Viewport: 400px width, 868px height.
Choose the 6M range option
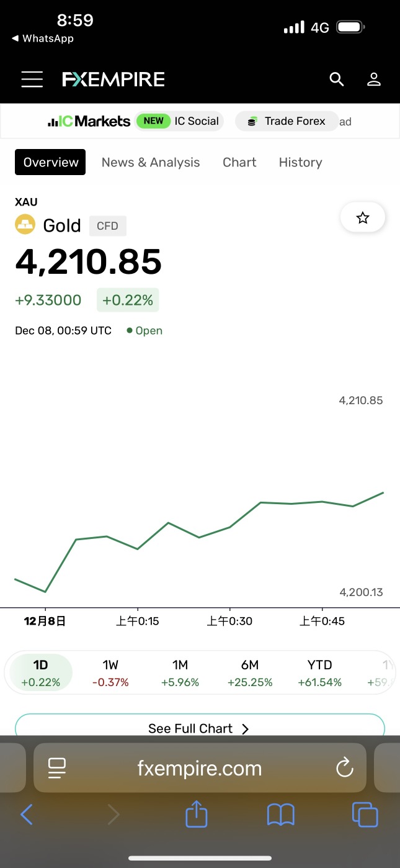pos(250,673)
